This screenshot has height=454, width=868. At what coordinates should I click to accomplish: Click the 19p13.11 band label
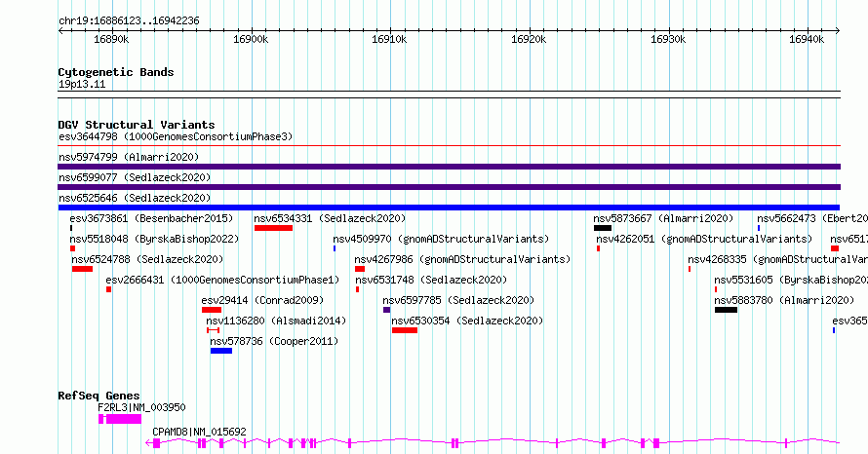82,84
